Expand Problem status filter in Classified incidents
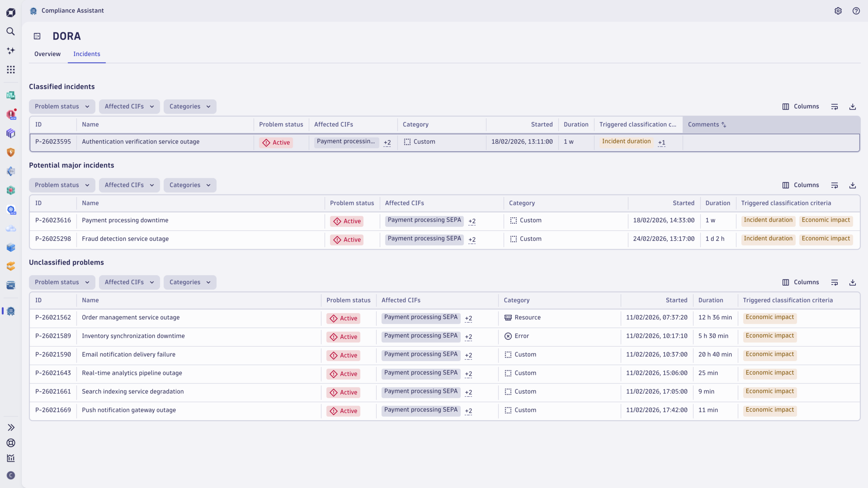Viewport: 868px width, 488px height. pyautogui.click(x=62, y=106)
